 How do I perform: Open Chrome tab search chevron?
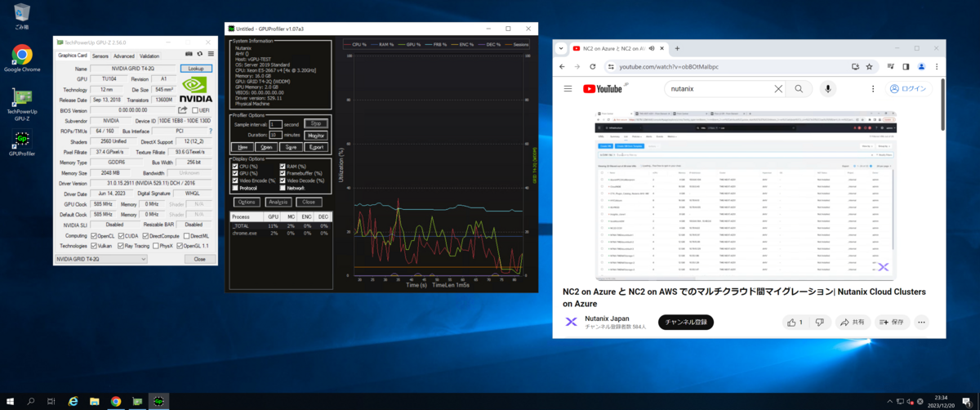tap(561, 48)
